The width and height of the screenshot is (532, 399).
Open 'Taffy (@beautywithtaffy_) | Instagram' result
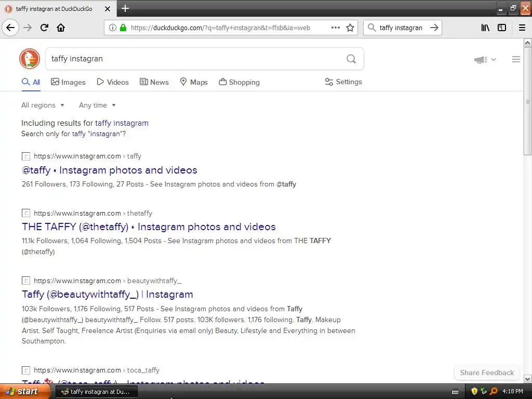click(107, 294)
